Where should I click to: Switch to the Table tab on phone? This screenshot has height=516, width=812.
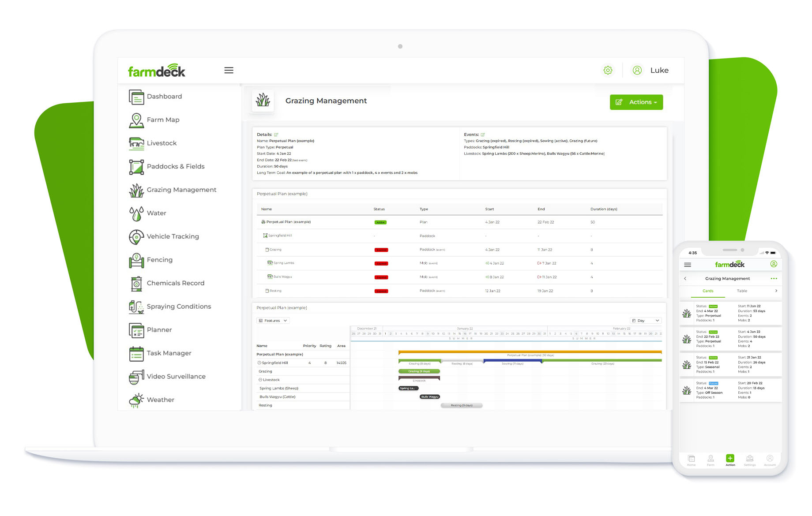point(742,291)
